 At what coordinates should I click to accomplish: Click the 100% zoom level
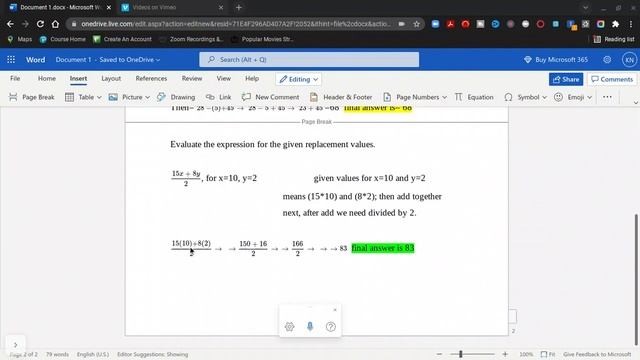pyautogui.click(x=526, y=354)
